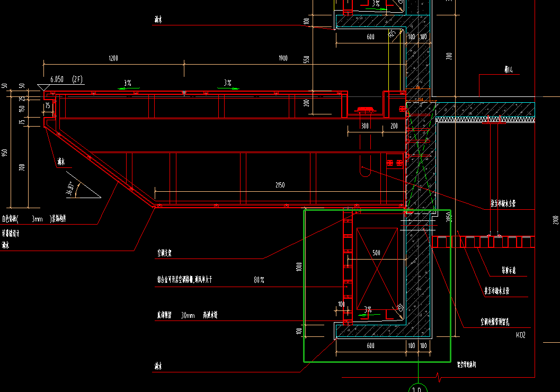The width and height of the screenshot is (560, 392).
Task: Select the 950 overall height dimension
Action: pos(4,153)
